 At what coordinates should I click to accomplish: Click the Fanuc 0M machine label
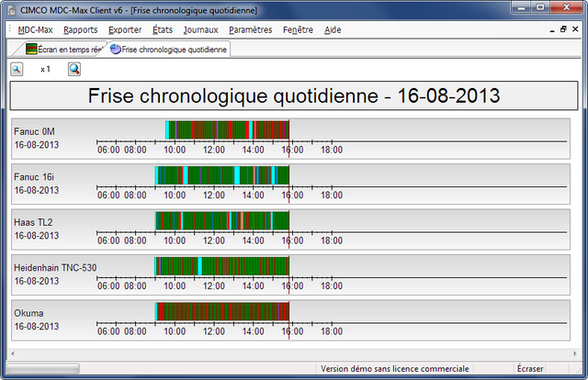click(35, 131)
